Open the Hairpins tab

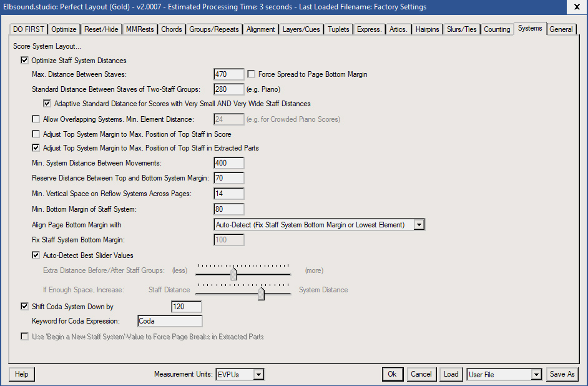coord(427,29)
